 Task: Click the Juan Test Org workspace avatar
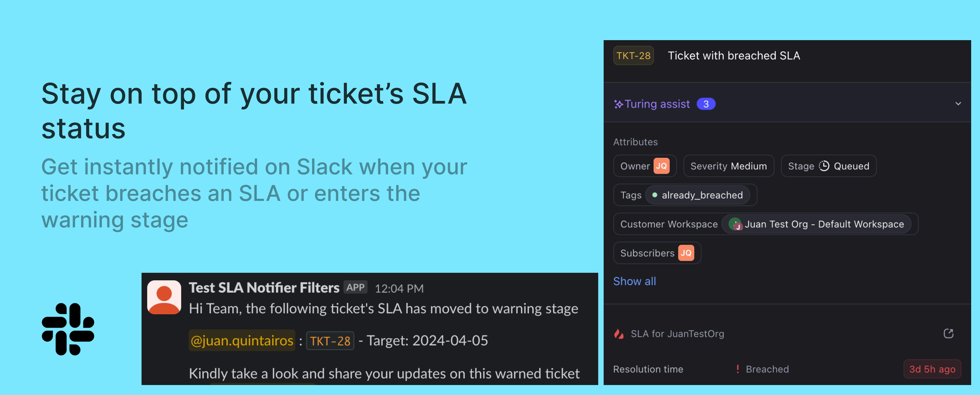tap(735, 224)
